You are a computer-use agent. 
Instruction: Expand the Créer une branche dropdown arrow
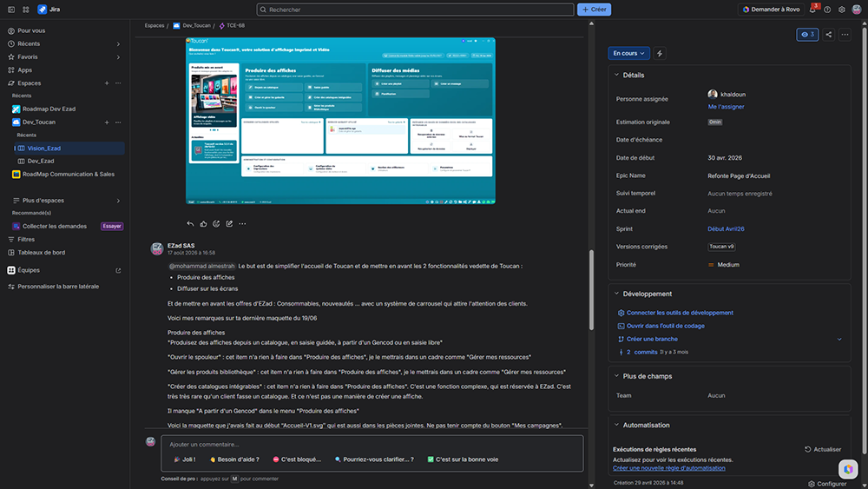tap(839, 339)
